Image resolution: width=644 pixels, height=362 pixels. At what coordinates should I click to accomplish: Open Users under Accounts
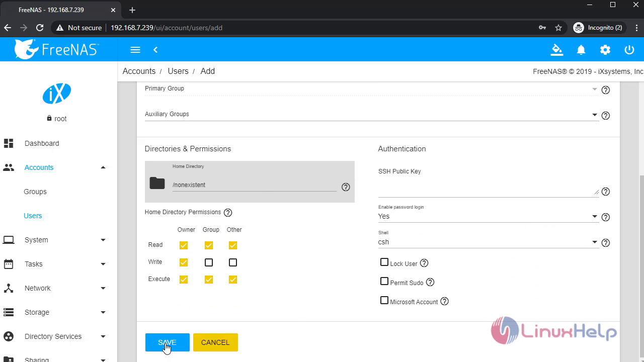[33, 216]
